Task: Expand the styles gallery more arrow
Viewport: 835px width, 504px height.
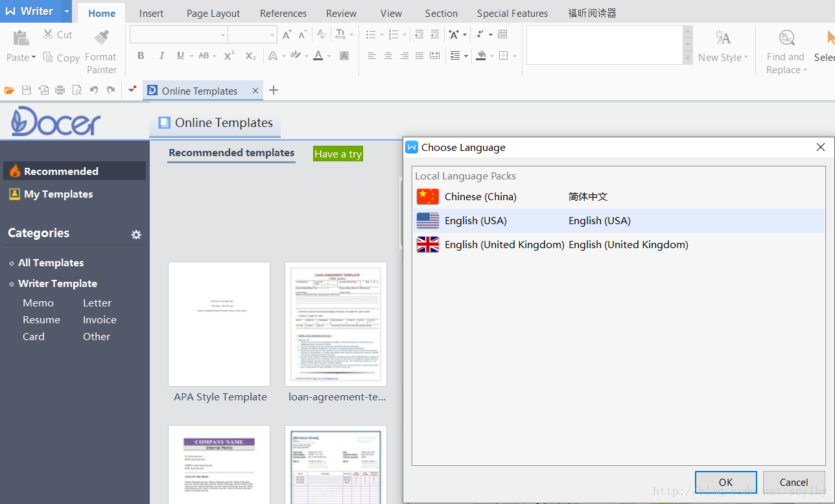Action: coord(688,58)
